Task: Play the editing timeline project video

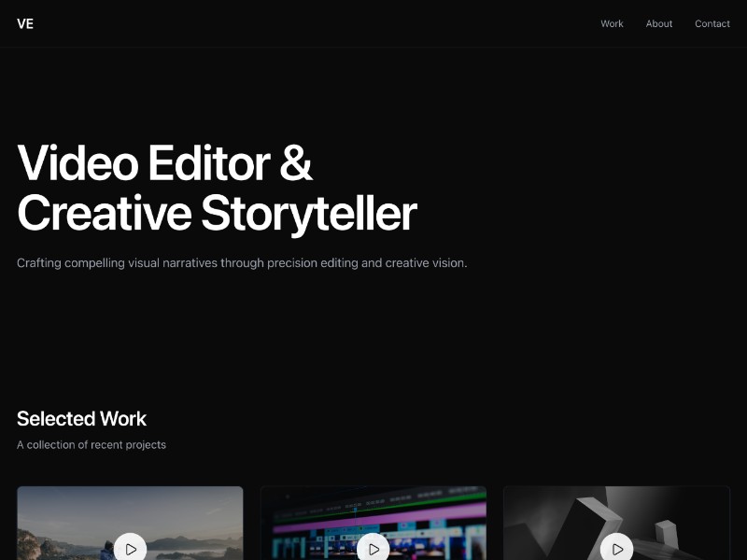Action: pyautogui.click(x=373, y=549)
